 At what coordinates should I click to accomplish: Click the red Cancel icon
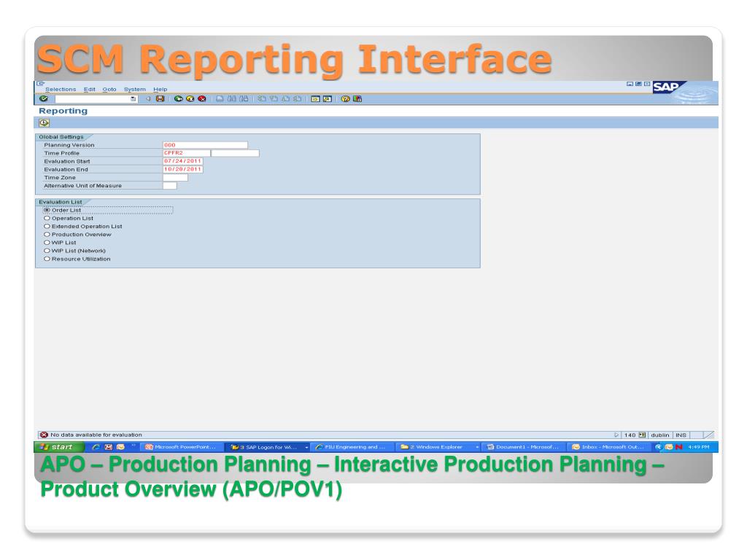(202, 98)
